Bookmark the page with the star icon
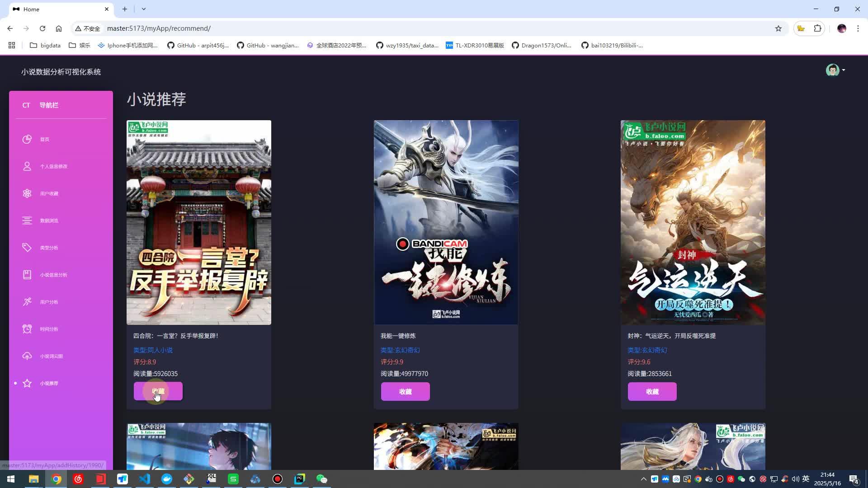 778,28
